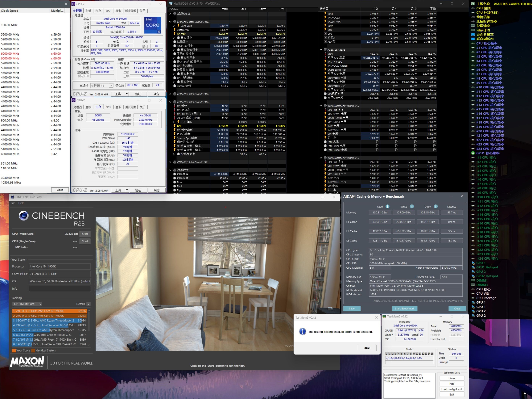The height and width of the screenshot is (399, 532).
Task: Click the icon beside DIMM1 in sidebar
Action: click(x=473, y=280)
